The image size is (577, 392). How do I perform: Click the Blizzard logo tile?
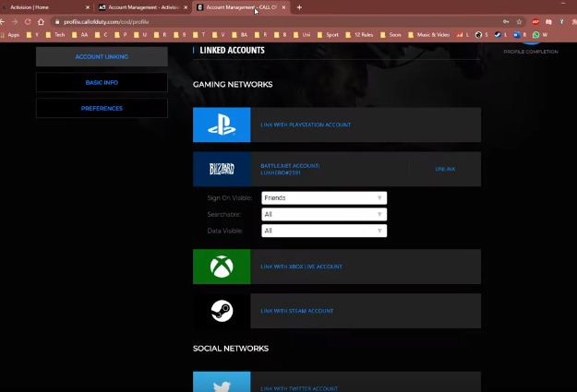coord(222,169)
